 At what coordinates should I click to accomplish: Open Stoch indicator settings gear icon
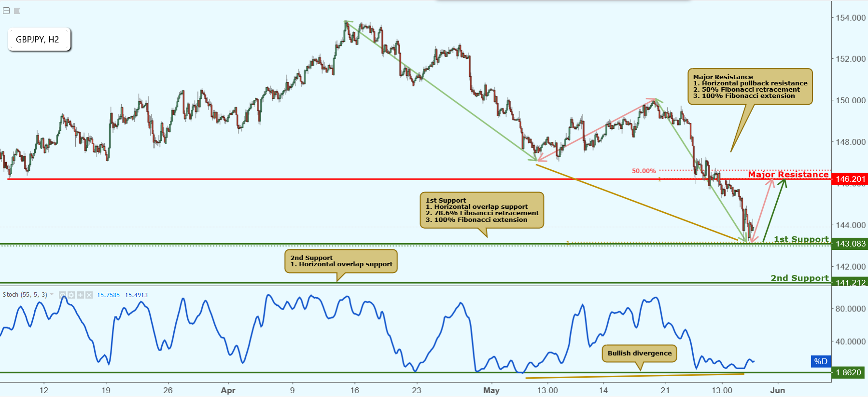tap(71, 295)
